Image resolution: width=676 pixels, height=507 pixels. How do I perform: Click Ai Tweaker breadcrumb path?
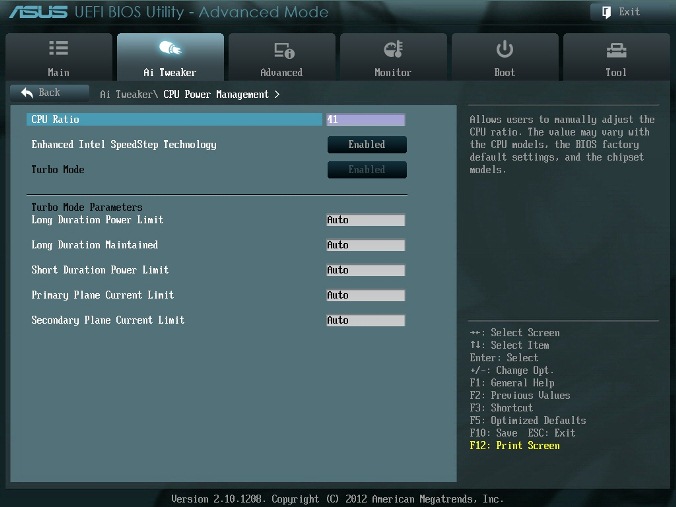[129, 94]
